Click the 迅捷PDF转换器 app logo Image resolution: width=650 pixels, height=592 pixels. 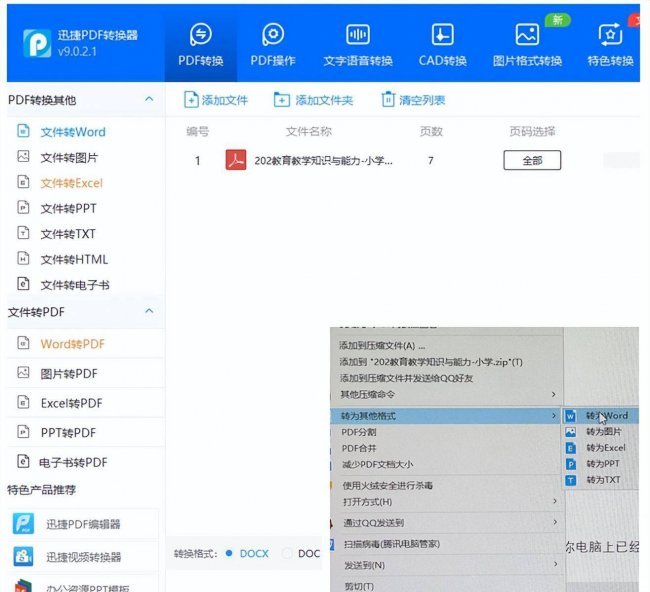point(37,43)
